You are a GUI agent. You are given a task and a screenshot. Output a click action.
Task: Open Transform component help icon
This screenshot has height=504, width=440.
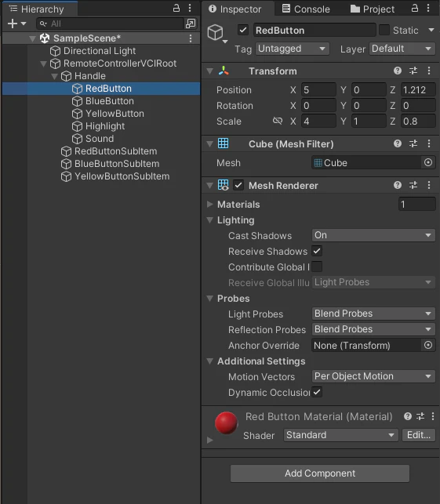[398, 71]
